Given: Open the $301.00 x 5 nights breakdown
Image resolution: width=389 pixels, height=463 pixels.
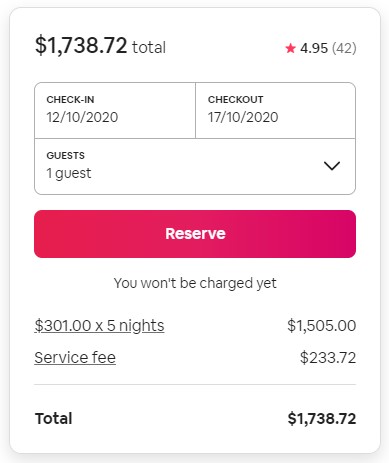Looking at the screenshot, I should pyautogui.click(x=99, y=326).
